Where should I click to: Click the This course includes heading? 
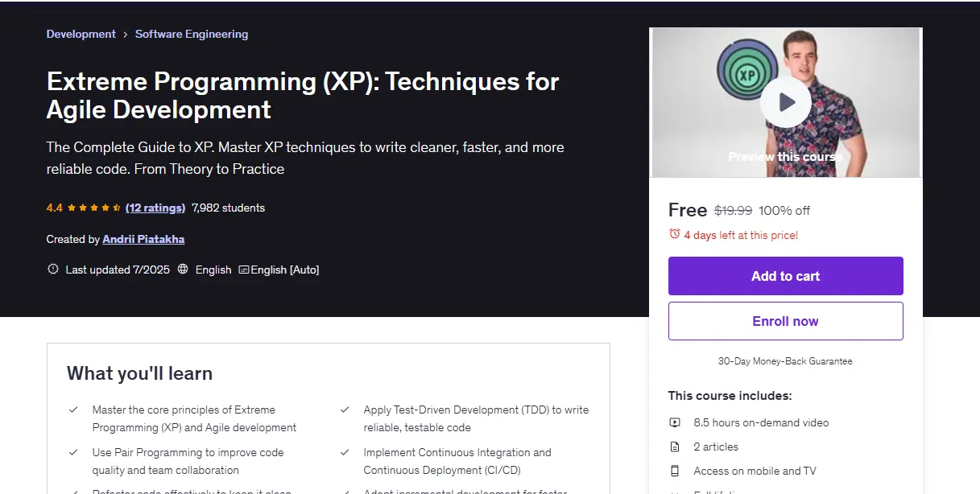click(x=730, y=395)
